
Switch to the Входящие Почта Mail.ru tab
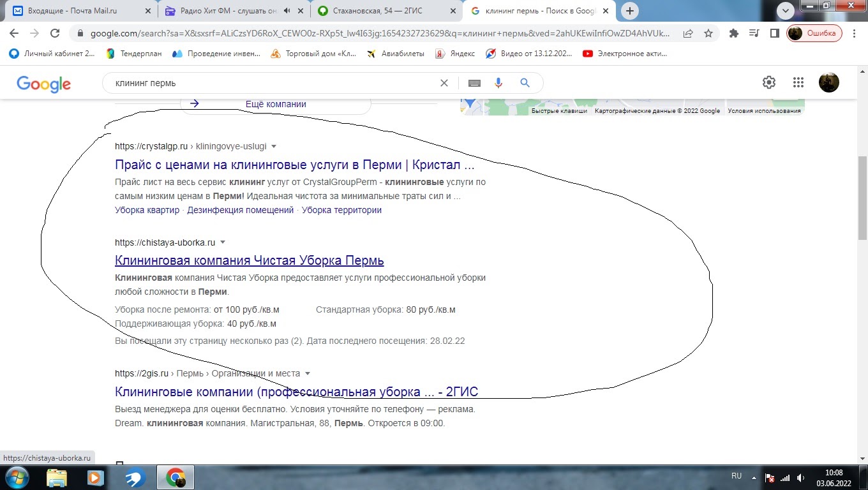pyautogui.click(x=82, y=11)
